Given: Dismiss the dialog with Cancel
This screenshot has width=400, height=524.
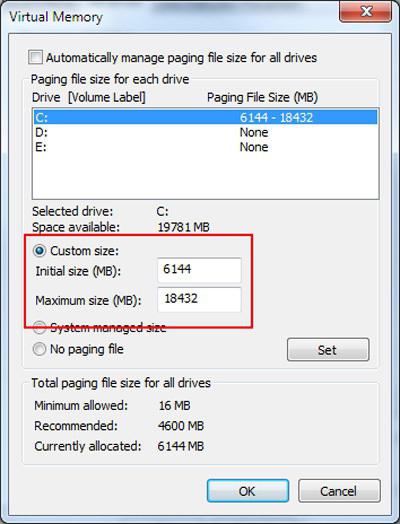Looking at the screenshot, I should [x=339, y=491].
